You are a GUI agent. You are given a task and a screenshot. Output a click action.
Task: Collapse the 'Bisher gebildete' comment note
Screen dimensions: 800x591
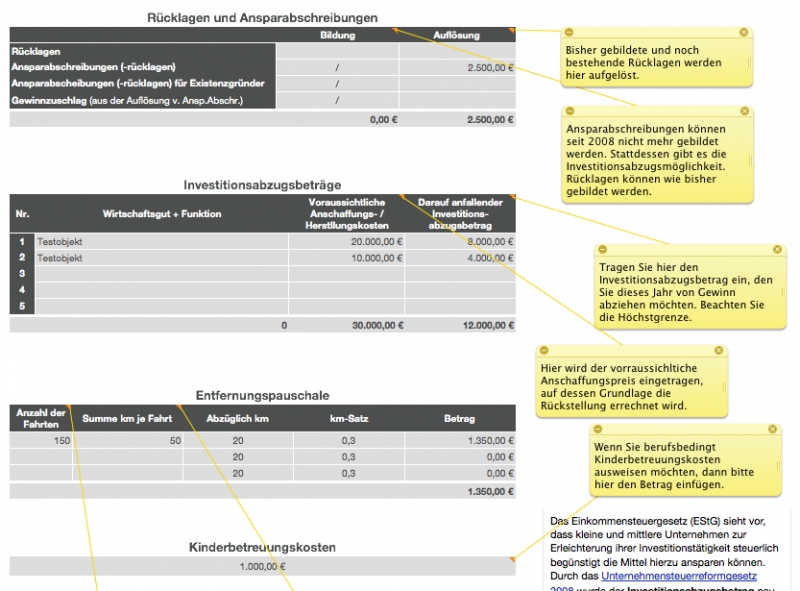tap(568, 33)
